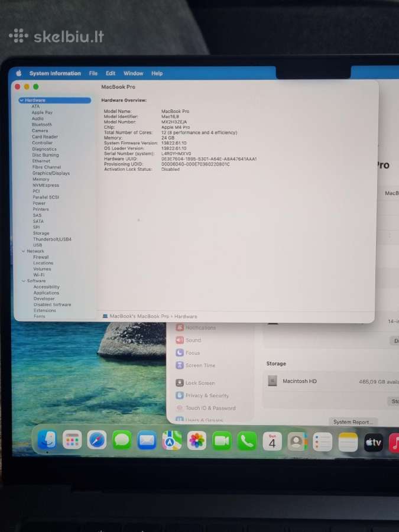Screen dimensions: 399x532
Task: Click the System Report button
Action: [x=353, y=422]
